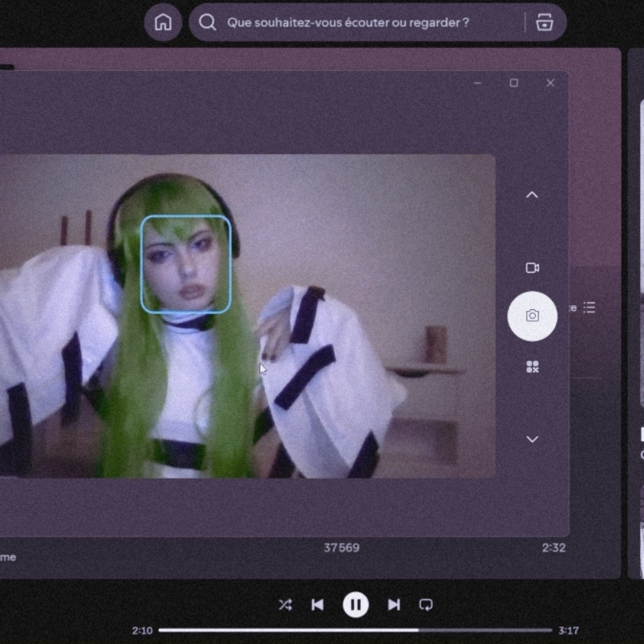Image resolution: width=644 pixels, height=644 pixels.
Task: Collapse camera options with the downward chevron
Action: click(532, 439)
